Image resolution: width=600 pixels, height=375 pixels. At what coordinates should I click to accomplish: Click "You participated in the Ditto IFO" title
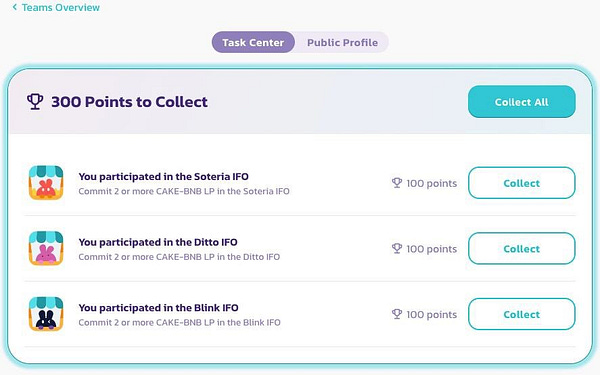tap(158, 242)
